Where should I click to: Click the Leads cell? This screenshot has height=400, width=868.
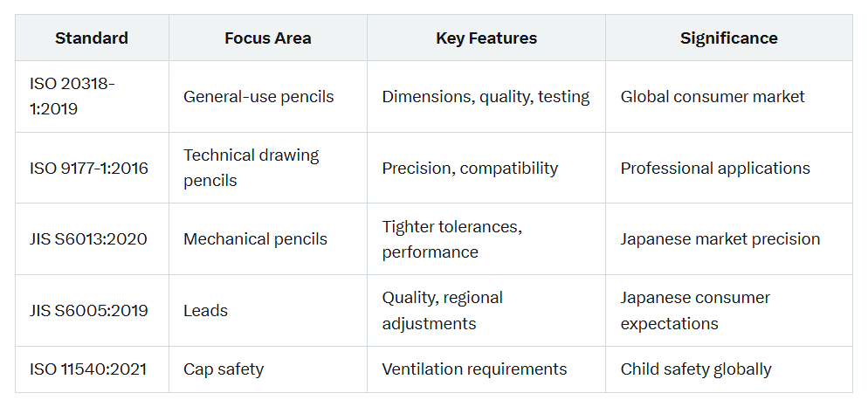(x=268, y=310)
